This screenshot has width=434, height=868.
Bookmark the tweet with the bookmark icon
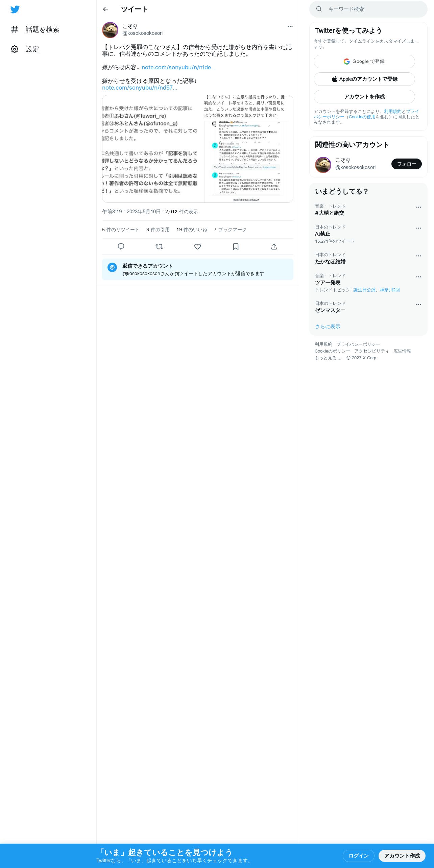236,246
